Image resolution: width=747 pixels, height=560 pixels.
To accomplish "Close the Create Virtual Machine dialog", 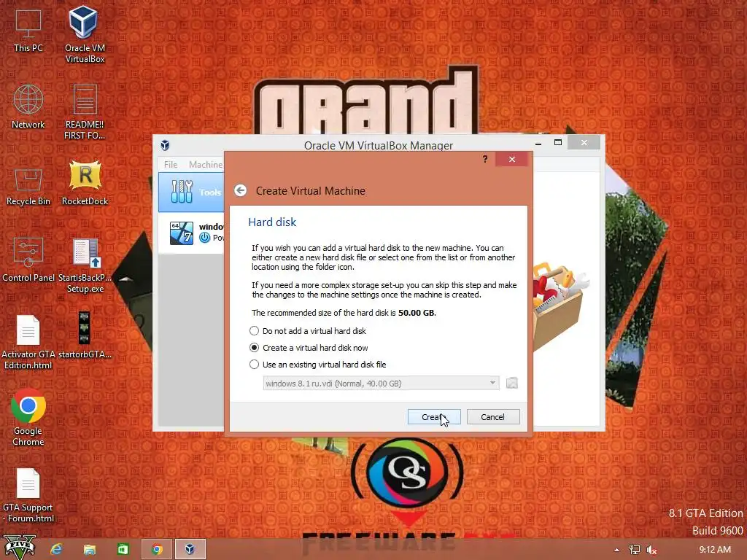I will [512, 159].
